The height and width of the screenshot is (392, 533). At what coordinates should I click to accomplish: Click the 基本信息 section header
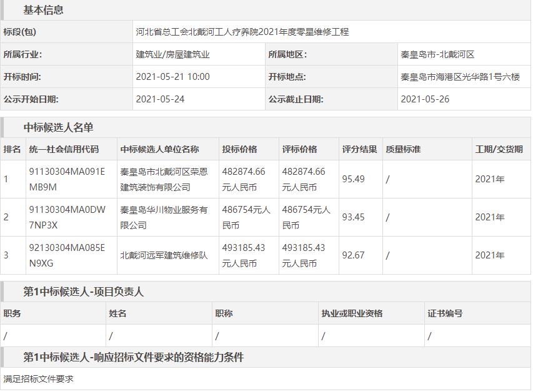(43, 10)
